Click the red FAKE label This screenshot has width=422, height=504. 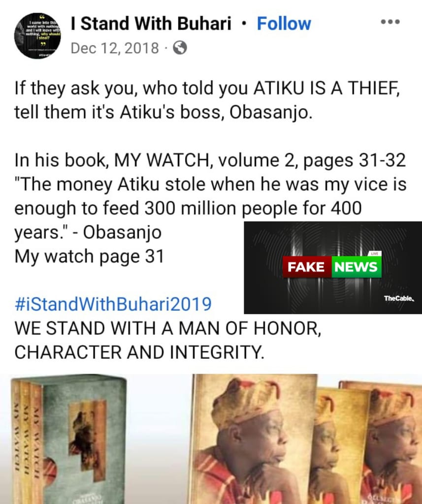coord(307,267)
